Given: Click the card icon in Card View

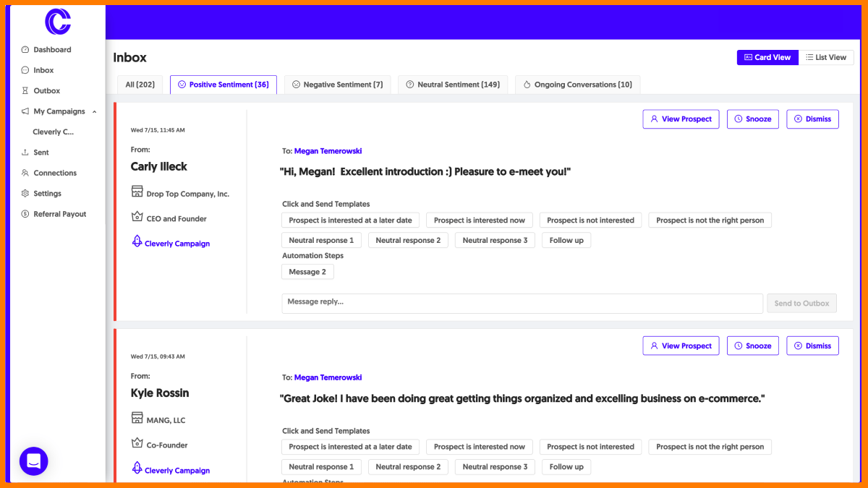Looking at the screenshot, I should click(x=748, y=57).
